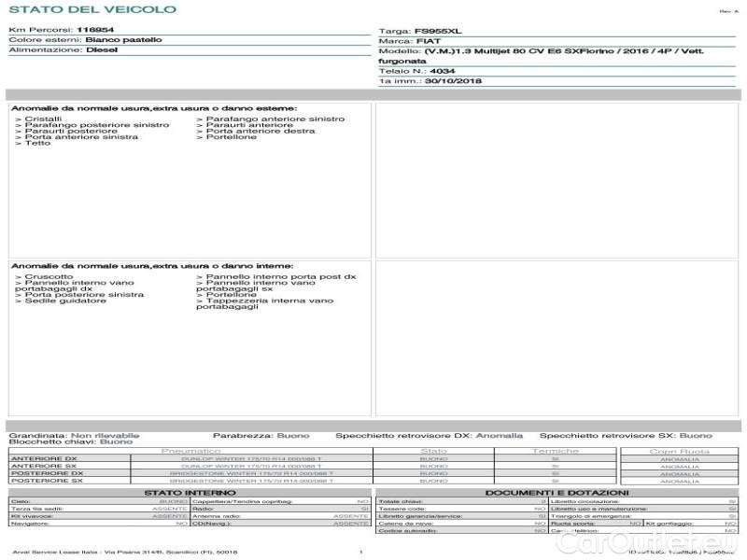Viewport: 747px width, 560px height.
Task: Click the internal anomalies heading ending 'danno interne:'
Action: [152, 266]
